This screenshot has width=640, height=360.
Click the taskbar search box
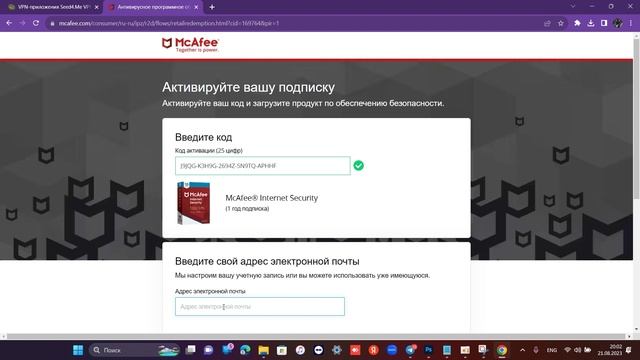tap(134, 350)
